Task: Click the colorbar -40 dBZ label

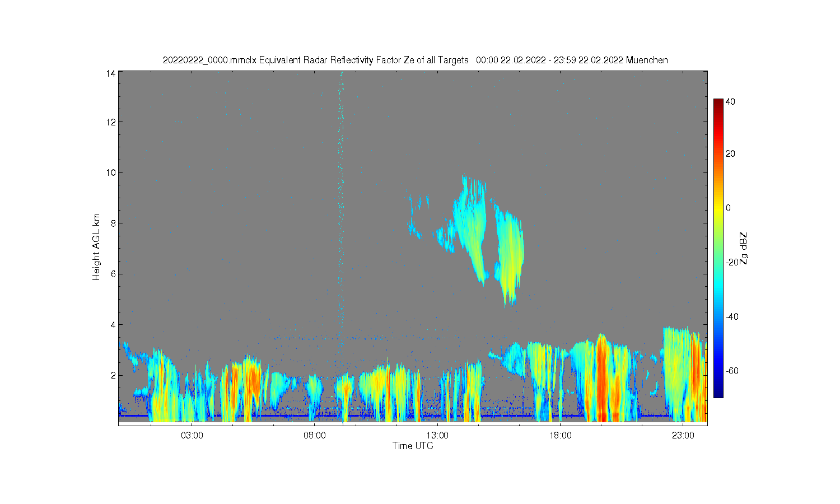Action: 732,316
